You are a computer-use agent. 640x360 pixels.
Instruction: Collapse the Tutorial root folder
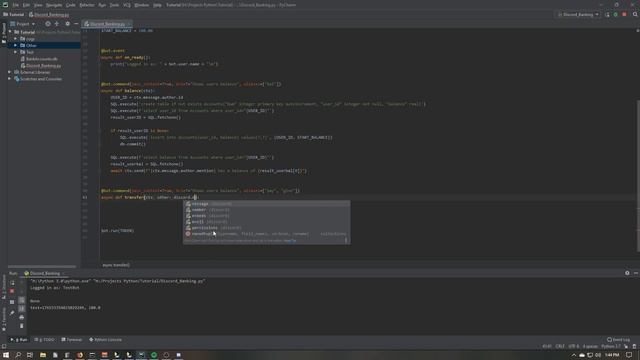10,32
